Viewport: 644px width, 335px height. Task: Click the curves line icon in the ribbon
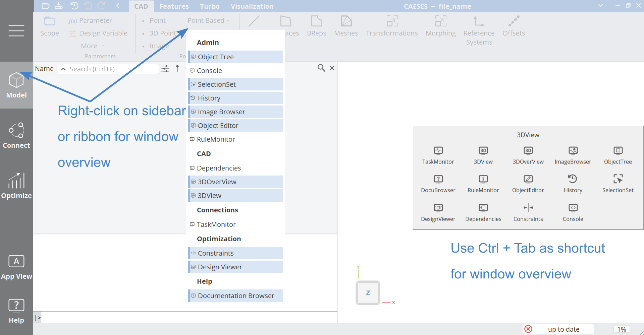[x=254, y=21]
